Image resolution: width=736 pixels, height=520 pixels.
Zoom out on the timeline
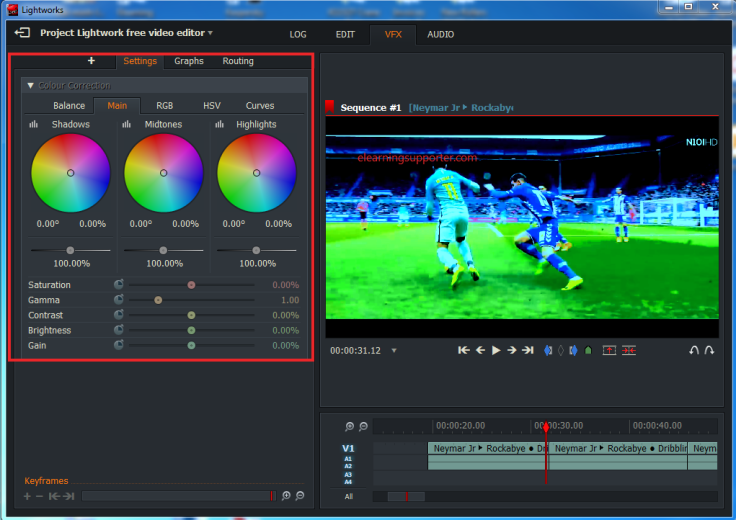click(363, 426)
